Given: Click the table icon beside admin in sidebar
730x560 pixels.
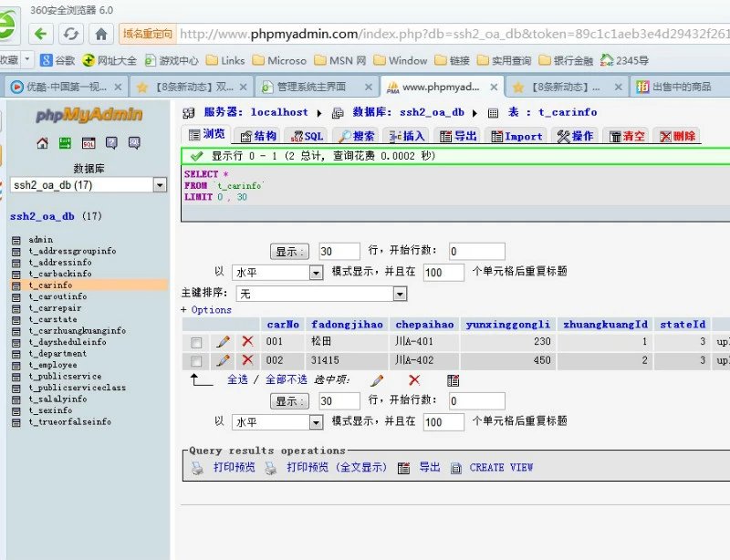Looking at the screenshot, I should (16, 240).
